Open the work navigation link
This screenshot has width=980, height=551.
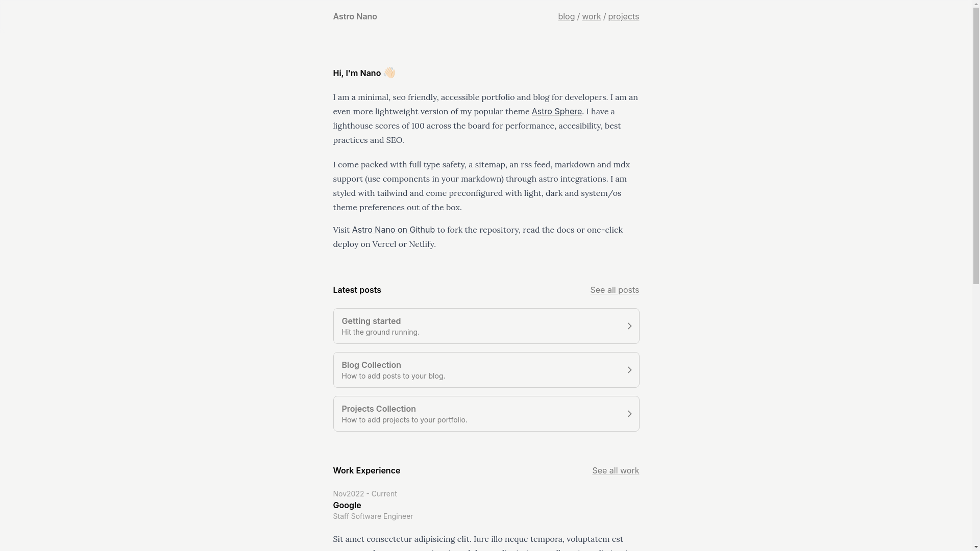(x=591, y=16)
